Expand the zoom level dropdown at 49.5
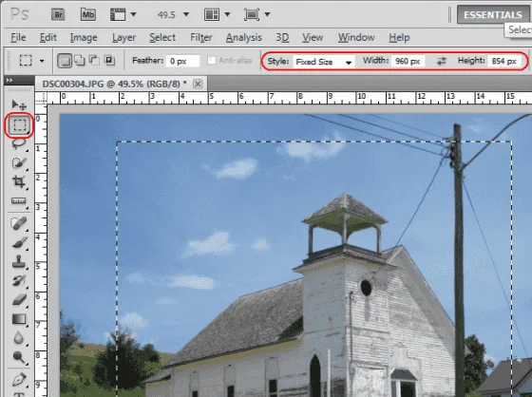The width and height of the screenshot is (532, 397). 186,14
